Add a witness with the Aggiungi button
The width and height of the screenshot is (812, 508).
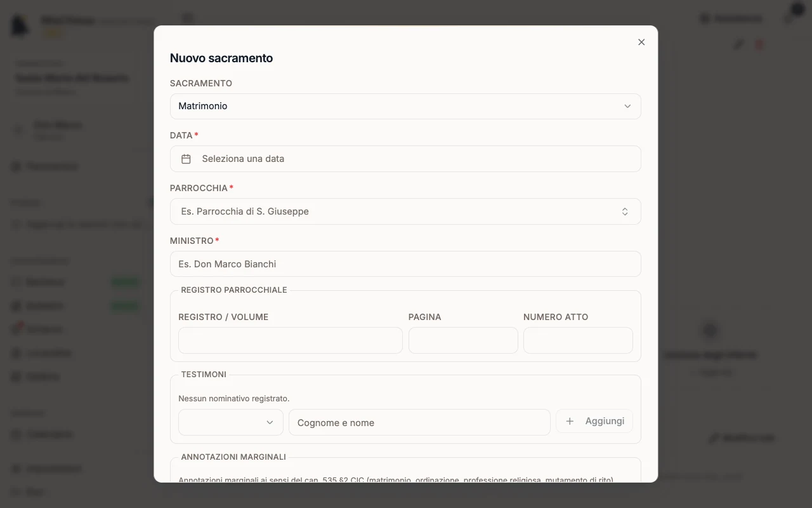[594, 421]
